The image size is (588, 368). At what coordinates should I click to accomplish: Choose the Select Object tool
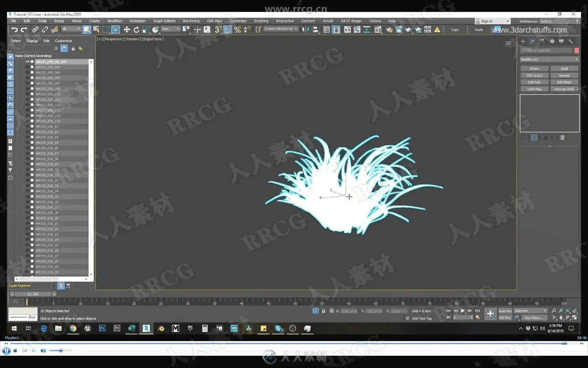coord(86,30)
